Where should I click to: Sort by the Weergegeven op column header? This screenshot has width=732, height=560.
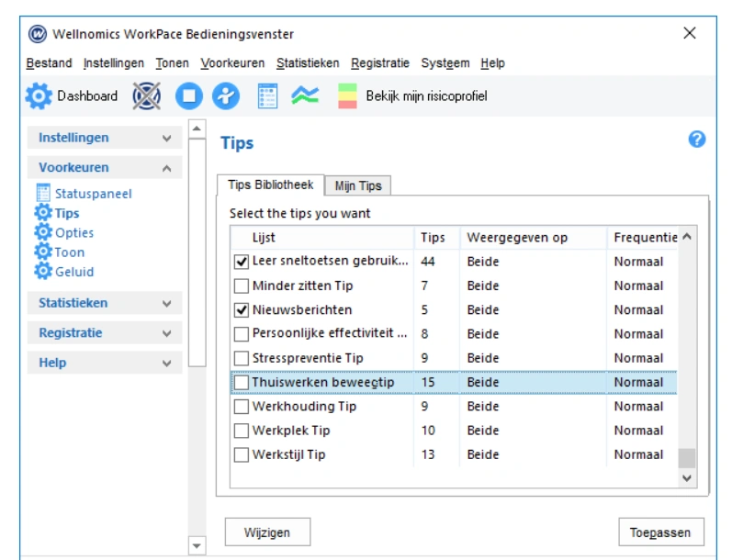(533, 238)
